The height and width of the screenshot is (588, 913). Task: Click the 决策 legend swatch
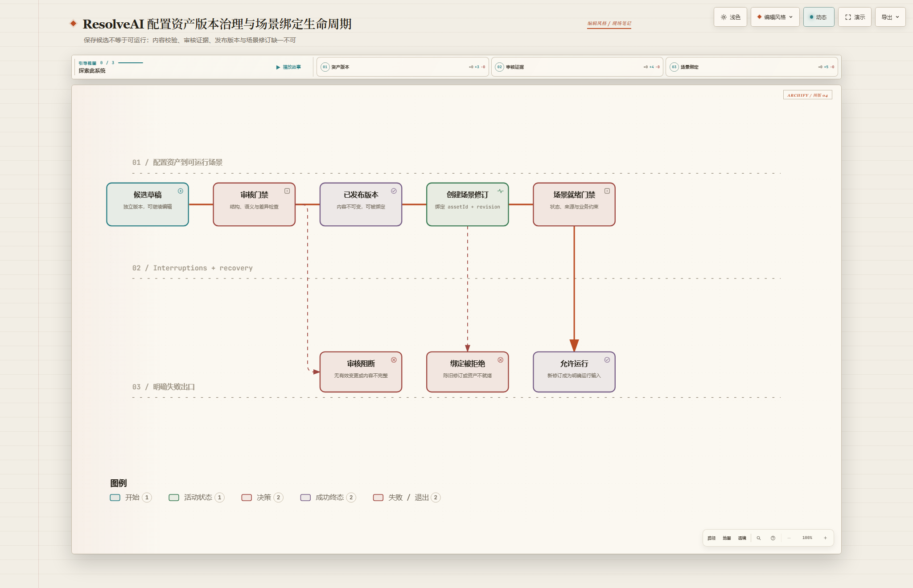247,498
